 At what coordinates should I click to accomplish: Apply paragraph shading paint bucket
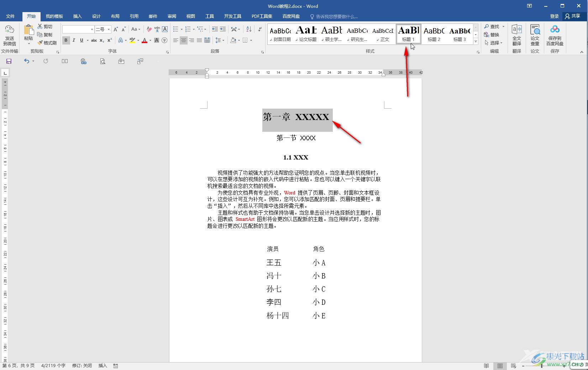(233, 40)
